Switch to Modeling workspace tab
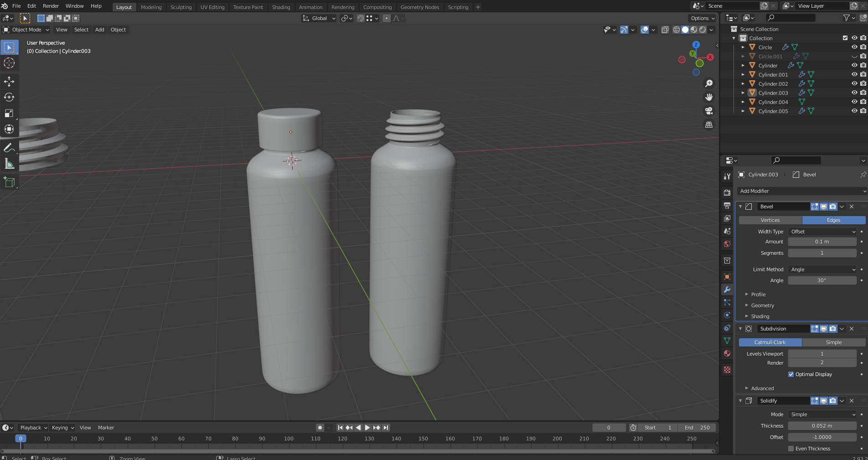Image resolution: width=868 pixels, height=460 pixels. pos(151,7)
